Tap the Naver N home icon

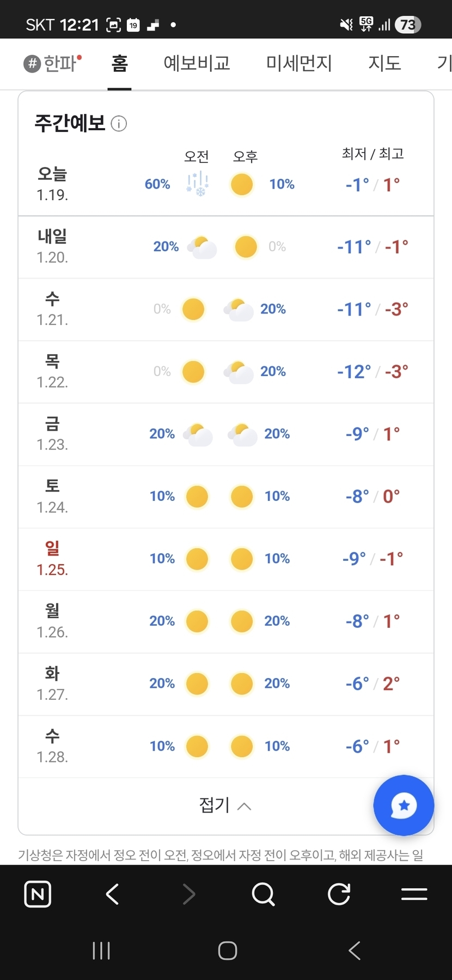pos(38,894)
